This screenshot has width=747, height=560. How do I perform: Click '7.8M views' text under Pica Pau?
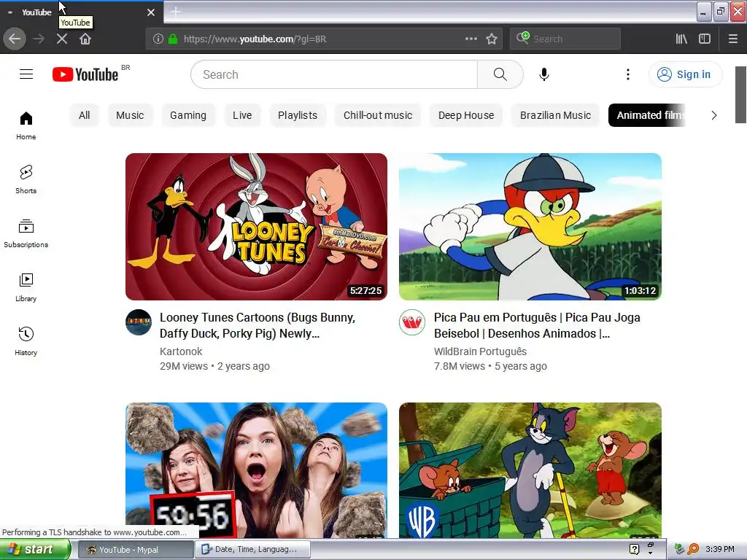(460, 366)
